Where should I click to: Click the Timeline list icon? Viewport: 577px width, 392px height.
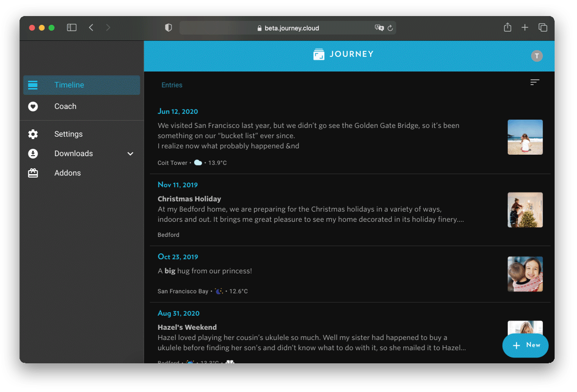pyautogui.click(x=33, y=85)
